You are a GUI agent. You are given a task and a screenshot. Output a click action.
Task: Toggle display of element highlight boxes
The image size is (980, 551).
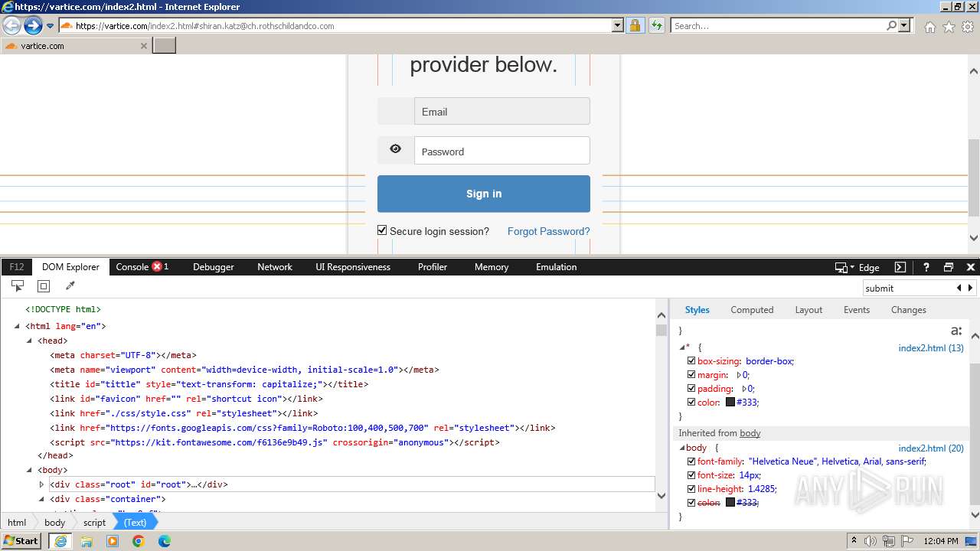pyautogui.click(x=44, y=286)
